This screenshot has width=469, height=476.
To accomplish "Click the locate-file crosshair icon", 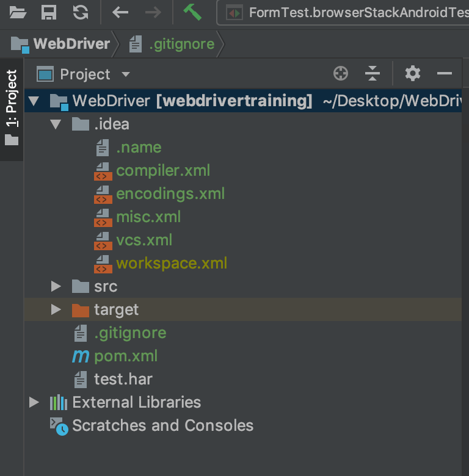I will point(341,74).
